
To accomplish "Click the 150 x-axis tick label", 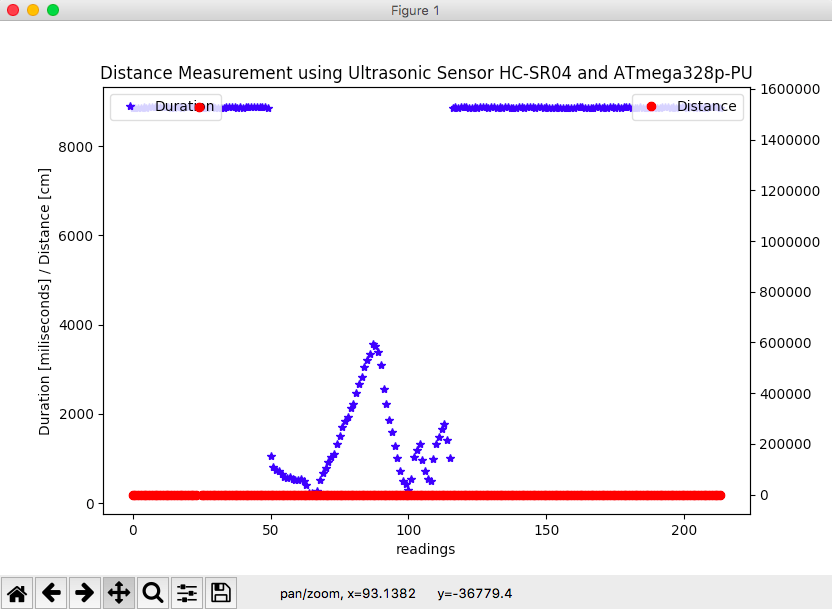I will (x=547, y=530).
